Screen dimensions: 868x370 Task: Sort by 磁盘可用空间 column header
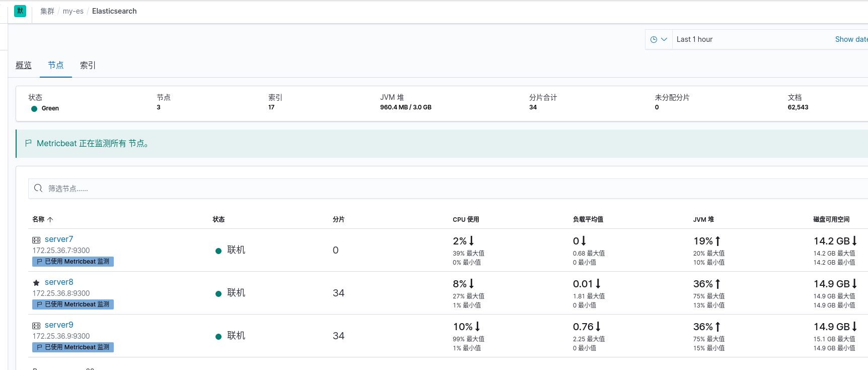pyautogui.click(x=831, y=219)
